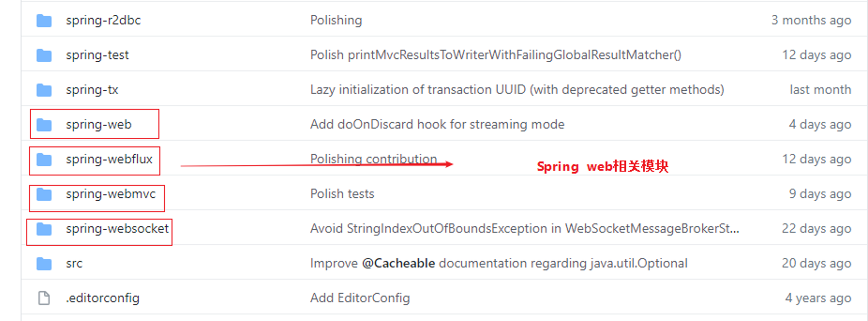
Task: Click the .editorconfig file icon
Action: click(x=44, y=298)
